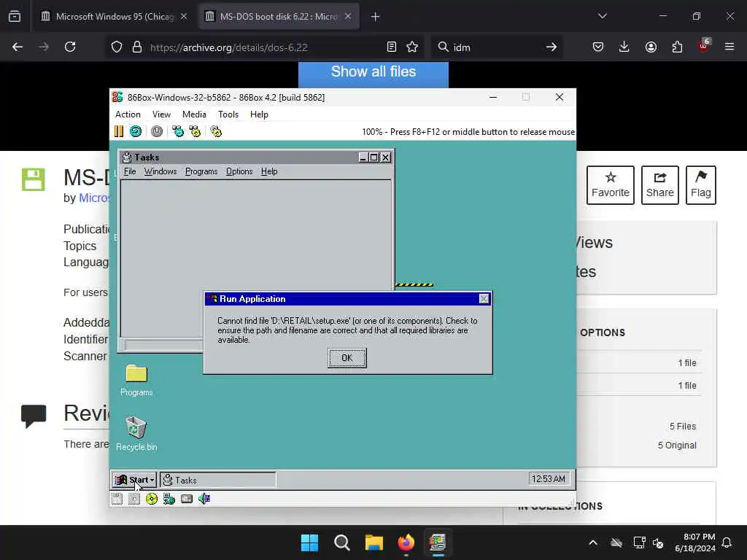Click the 86Box hard reset icon

136,131
